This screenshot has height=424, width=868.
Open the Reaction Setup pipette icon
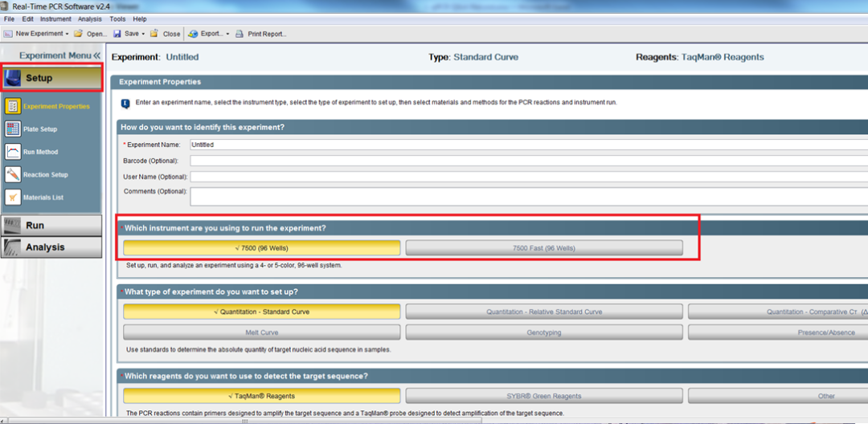tap(13, 174)
